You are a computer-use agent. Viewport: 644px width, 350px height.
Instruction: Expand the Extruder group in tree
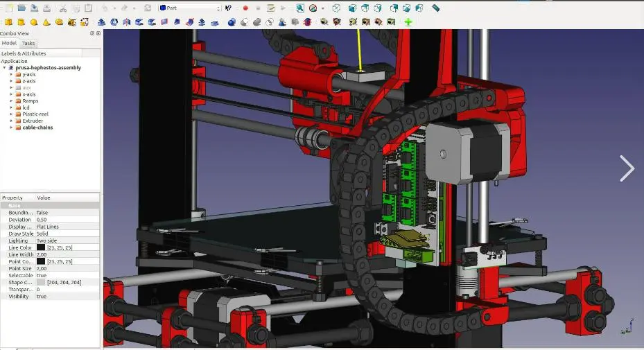click(11, 121)
